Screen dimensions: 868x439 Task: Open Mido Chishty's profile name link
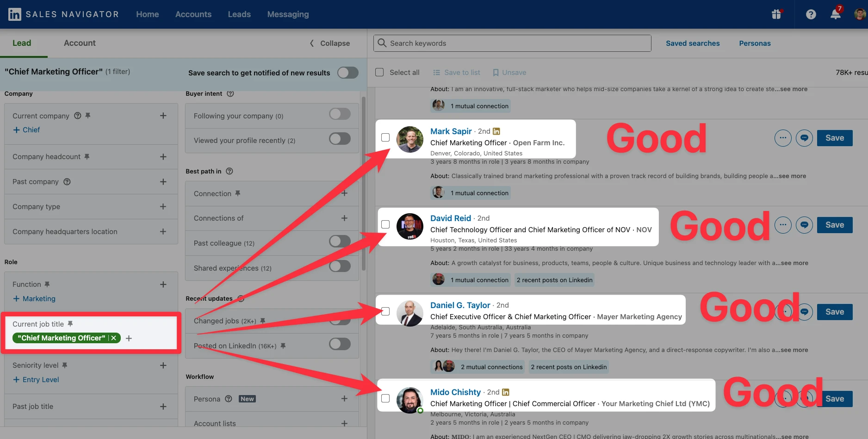(x=455, y=392)
